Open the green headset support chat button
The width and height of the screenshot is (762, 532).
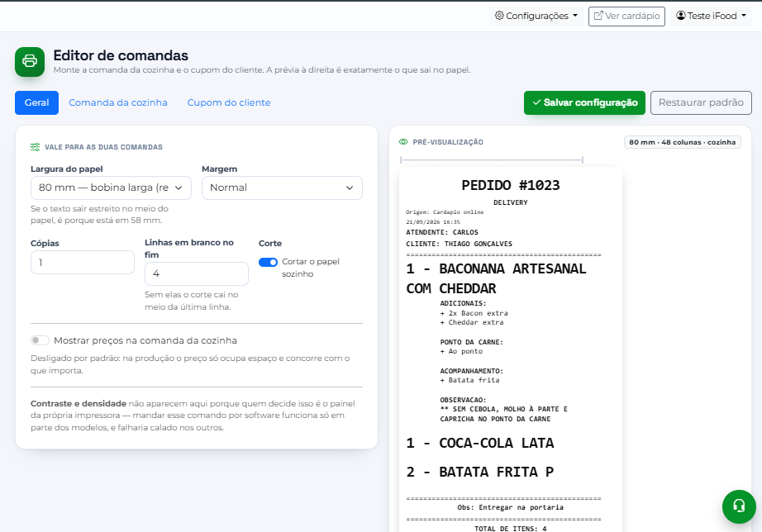[x=739, y=506]
